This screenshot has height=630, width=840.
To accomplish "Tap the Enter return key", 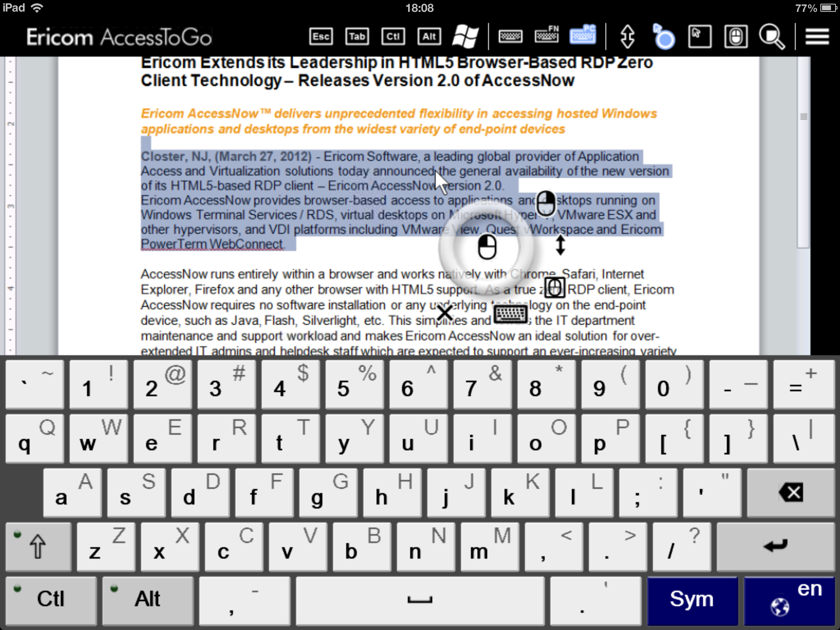I will 776,546.
